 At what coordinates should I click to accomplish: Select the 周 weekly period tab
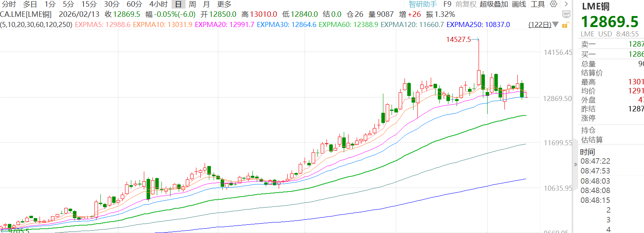coord(192,4)
